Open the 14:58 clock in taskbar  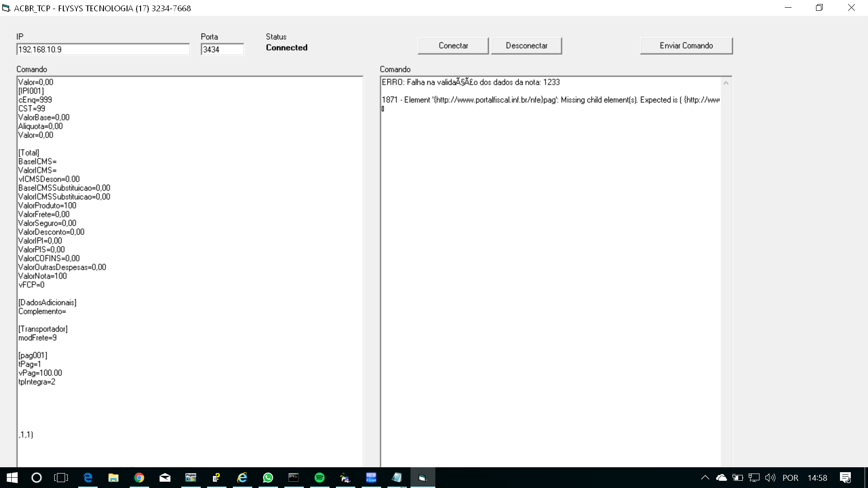pyautogui.click(x=817, y=478)
